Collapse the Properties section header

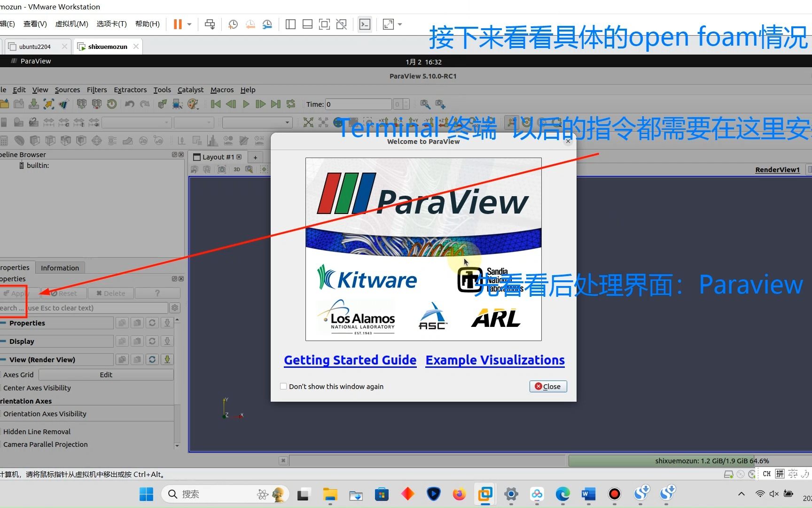coord(56,323)
